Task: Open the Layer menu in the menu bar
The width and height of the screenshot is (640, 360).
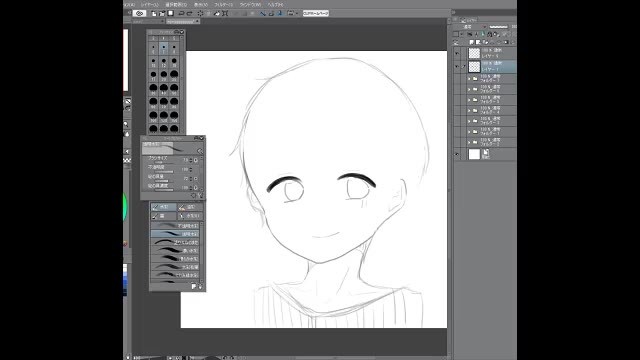Action: 150,4
